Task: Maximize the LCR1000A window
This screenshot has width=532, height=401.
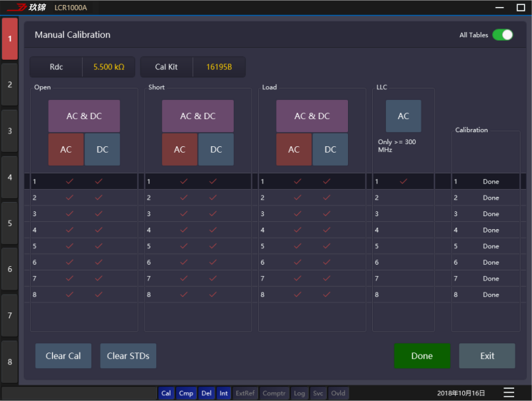Action: pyautogui.click(x=521, y=7)
